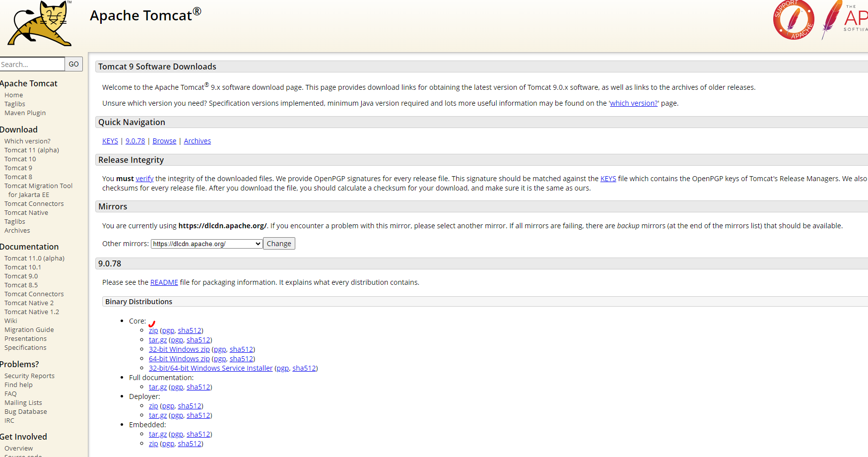
Task: Open Security Reports link
Action: pyautogui.click(x=30, y=376)
